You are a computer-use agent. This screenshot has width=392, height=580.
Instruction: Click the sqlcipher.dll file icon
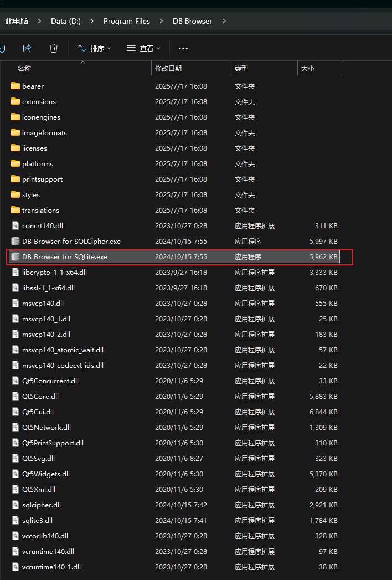point(16,505)
